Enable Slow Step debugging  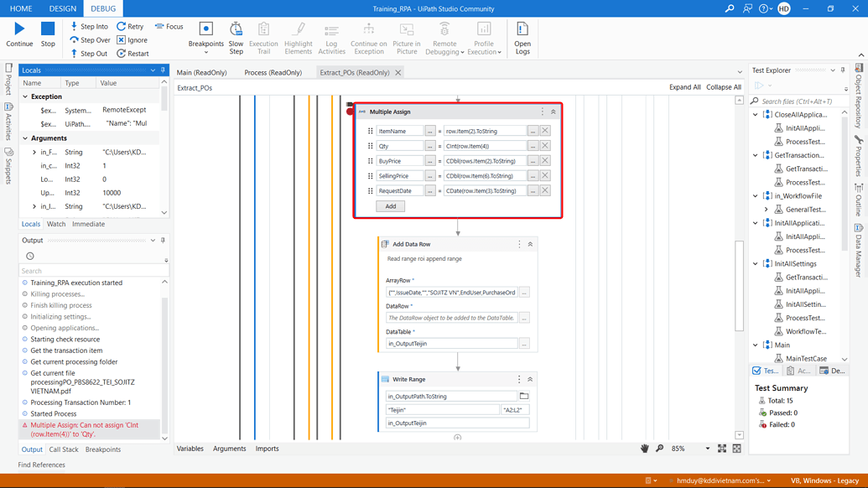pyautogui.click(x=236, y=37)
